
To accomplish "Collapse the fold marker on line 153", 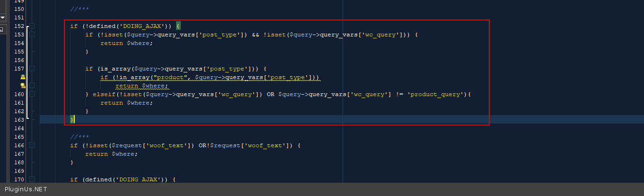I will pyautogui.click(x=32, y=35).
